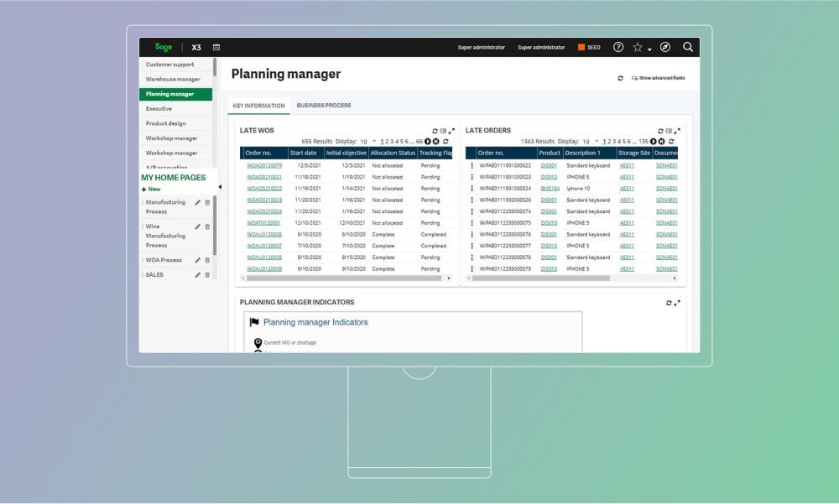
Task: Expand the Late WOs panel to fullscreen
Action: (x=451, y=131)
